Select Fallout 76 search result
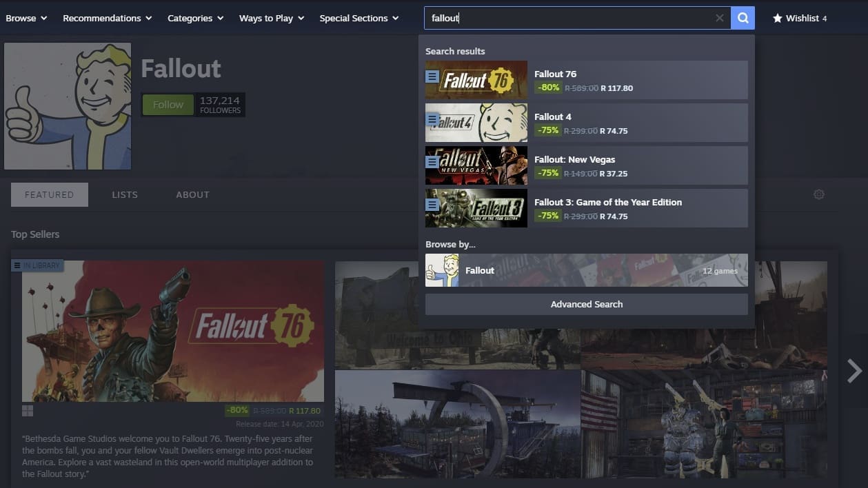This screenshot has height=488, width=868. [x=587, y=80]
